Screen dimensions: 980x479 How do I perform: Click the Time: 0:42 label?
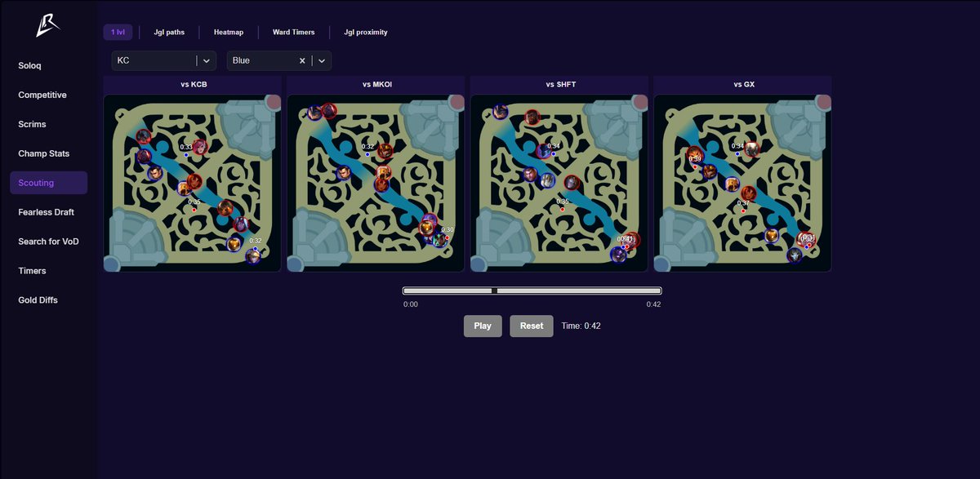581,326
